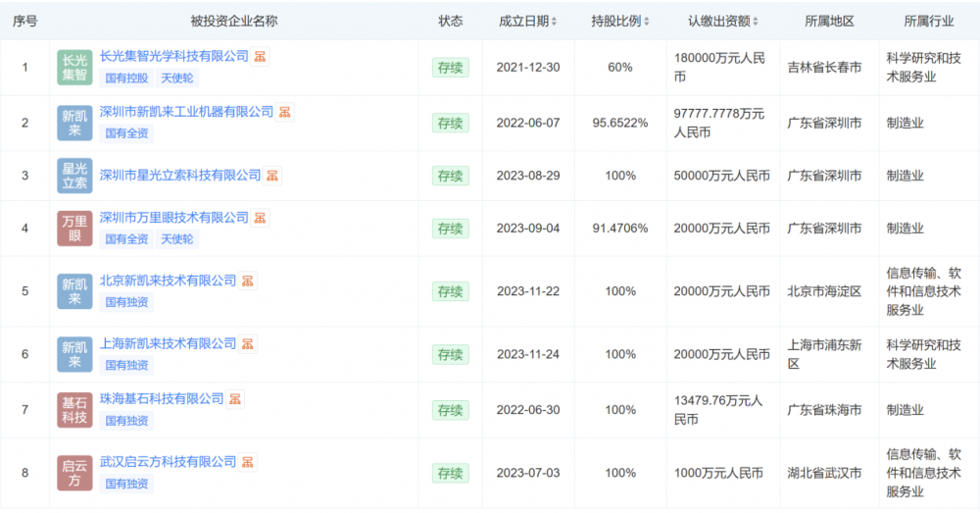Open the 长光集智光学科技有限公司 company link
This screenshot has height=513, width=980.
(x=174, y=57)
